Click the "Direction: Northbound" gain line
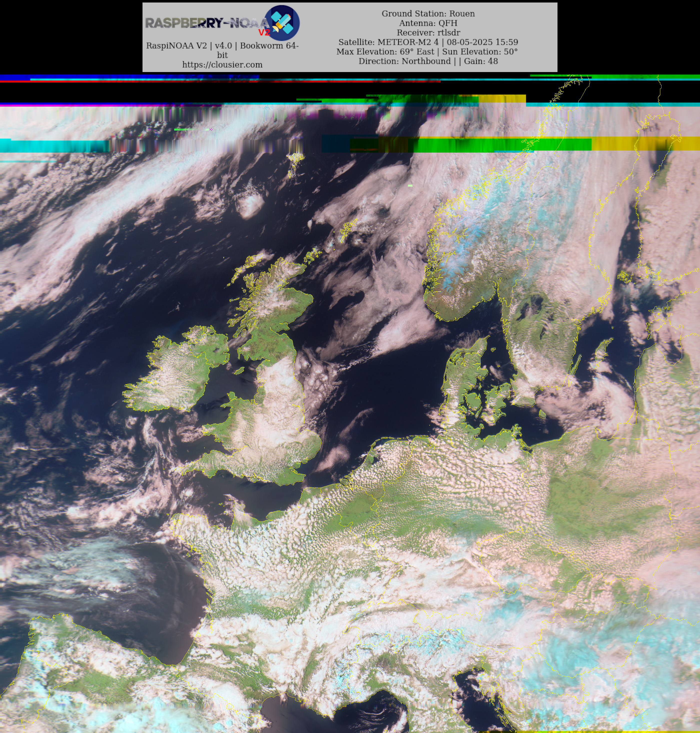700x733 pixels. [428, 61]
